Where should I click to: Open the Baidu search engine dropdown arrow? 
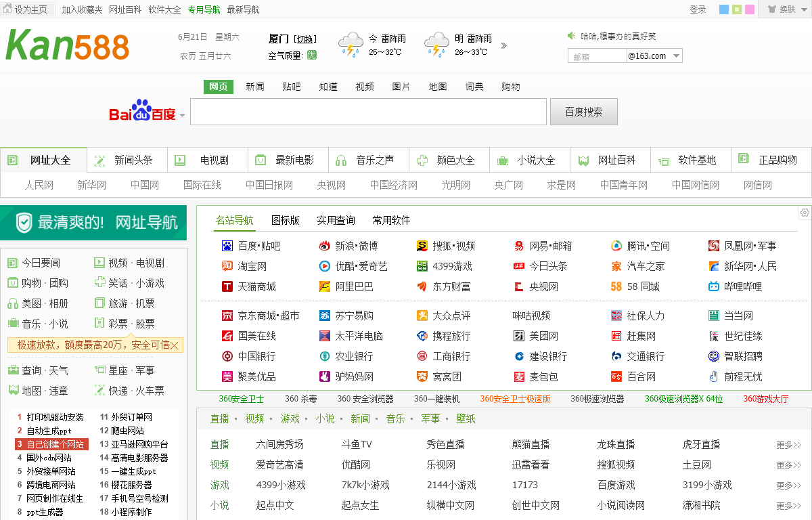click(182, 116)
